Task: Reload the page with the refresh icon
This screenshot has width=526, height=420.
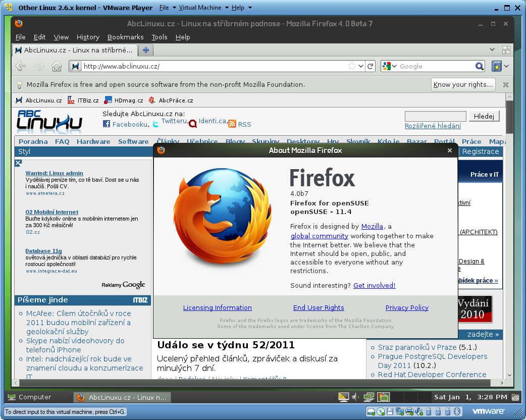Action: tap(371, 66)
